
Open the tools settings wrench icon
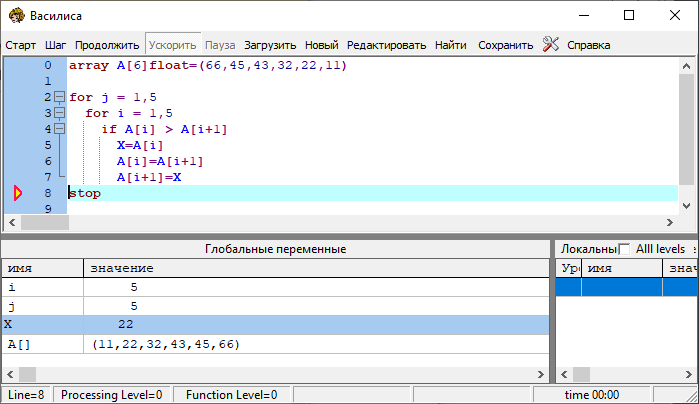(x=551, y=44)
